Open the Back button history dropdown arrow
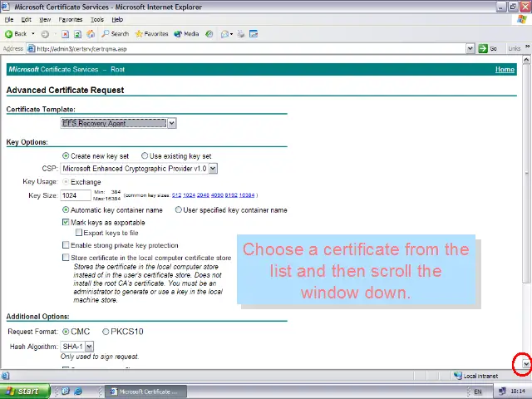The image size is (532, 399). click(x=33, y=34)
